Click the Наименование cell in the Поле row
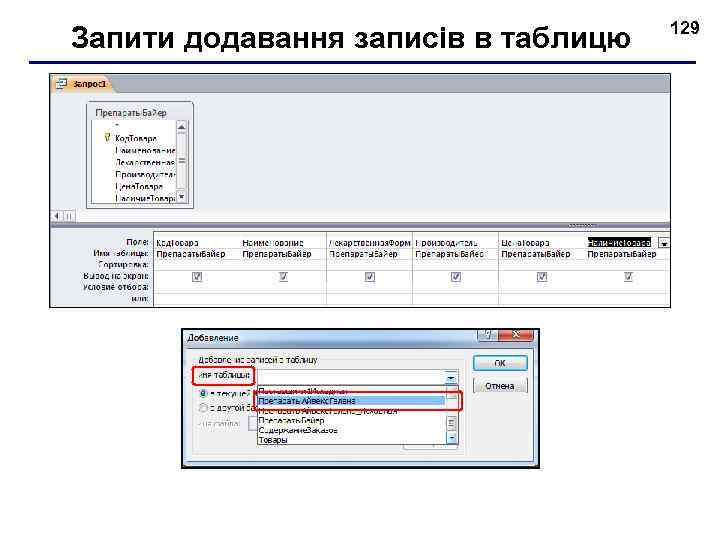Viewport: 720px width, 540px height. [x=282, y=242]
